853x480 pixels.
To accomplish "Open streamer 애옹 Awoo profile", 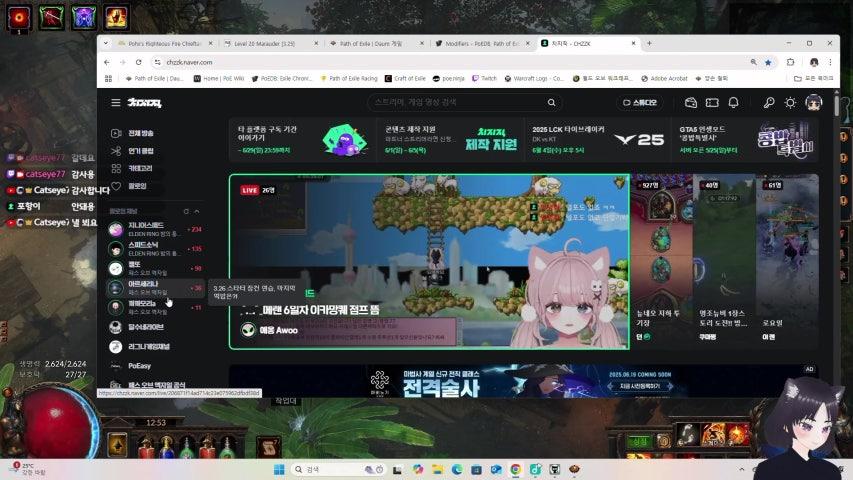I will [270, 330].
